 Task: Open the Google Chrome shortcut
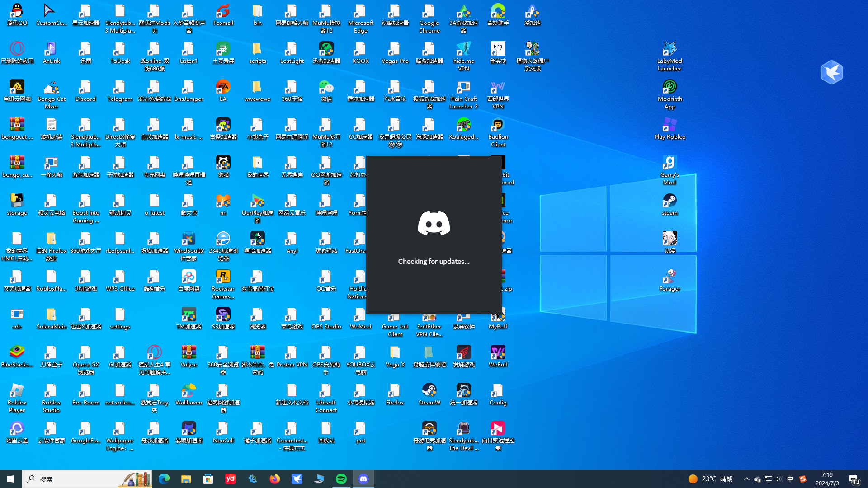tap(429, 18)
